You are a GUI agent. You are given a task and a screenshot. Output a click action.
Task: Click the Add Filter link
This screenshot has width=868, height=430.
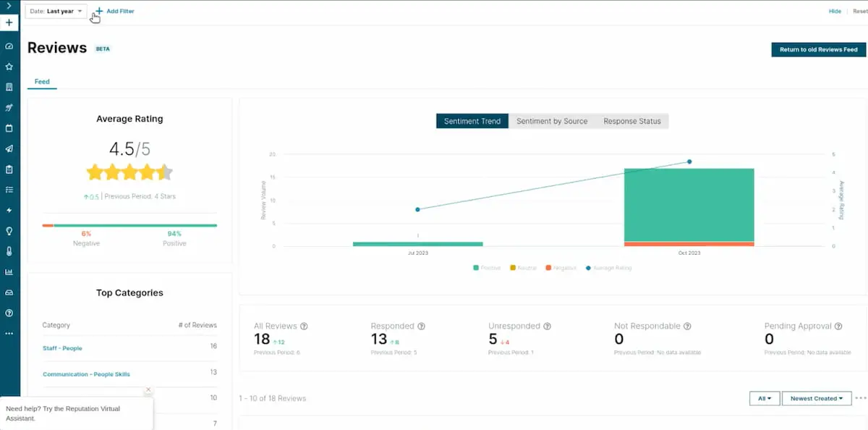click(120, 11)
